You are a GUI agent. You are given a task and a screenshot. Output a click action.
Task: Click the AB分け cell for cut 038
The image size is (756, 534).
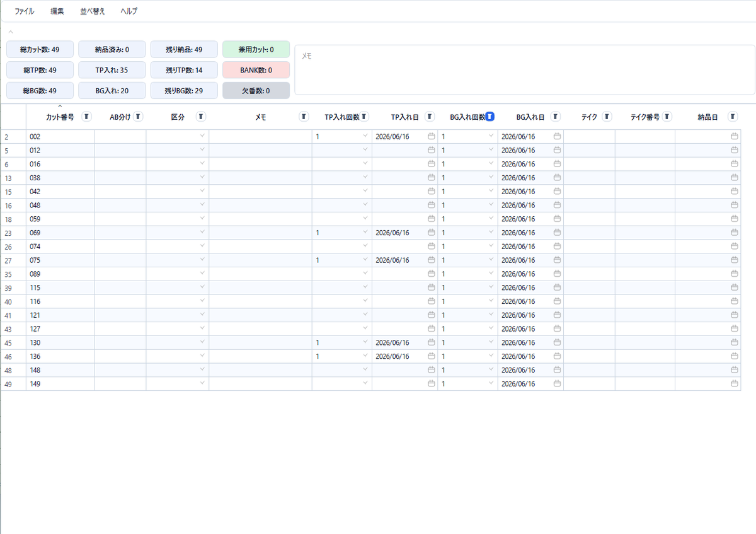[x=120, y=178]
